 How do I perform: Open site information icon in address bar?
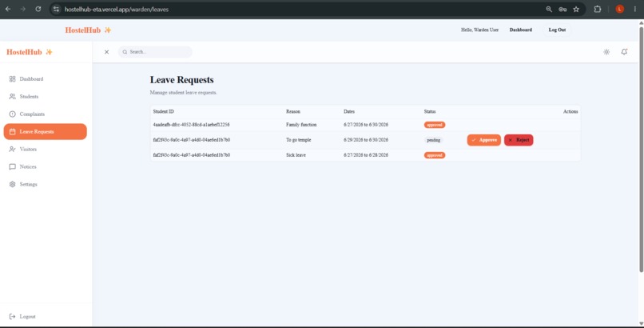coord(56,9)
